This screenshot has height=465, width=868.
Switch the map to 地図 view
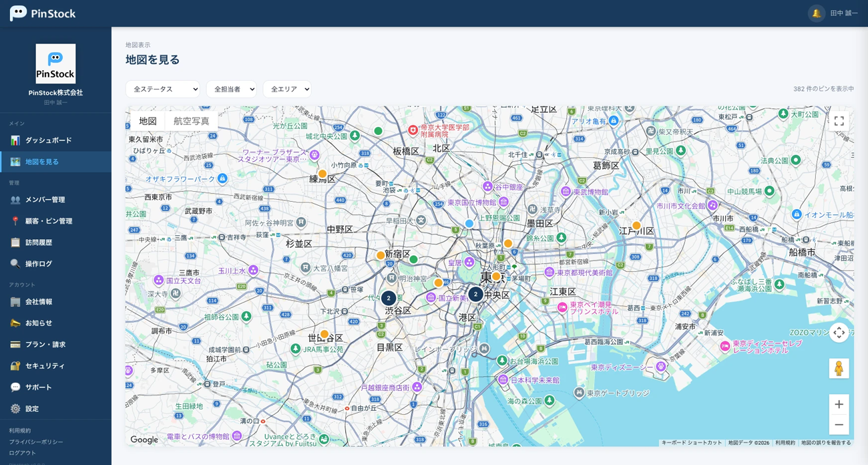pos(148,121)
